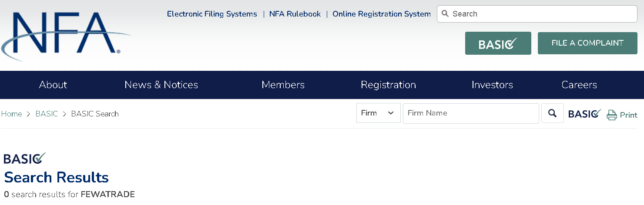Open the News & Notices menu

tap(161, 85)
